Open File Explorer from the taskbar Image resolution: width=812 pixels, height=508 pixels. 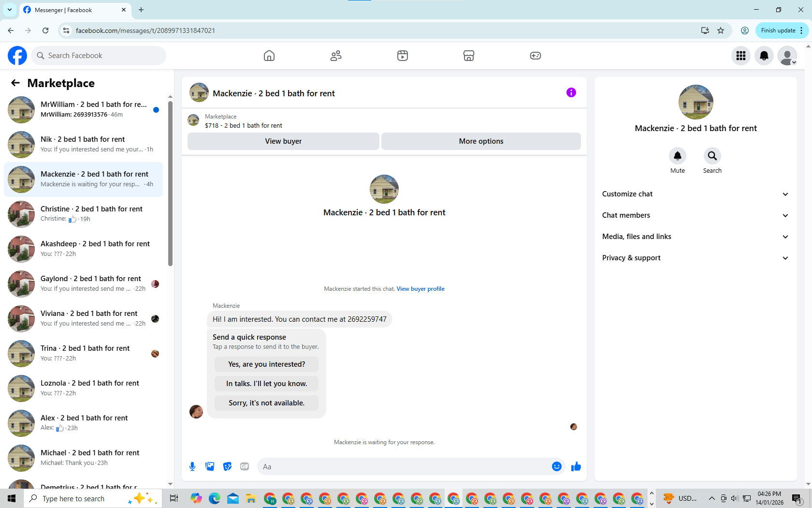(x=251, y=498)
